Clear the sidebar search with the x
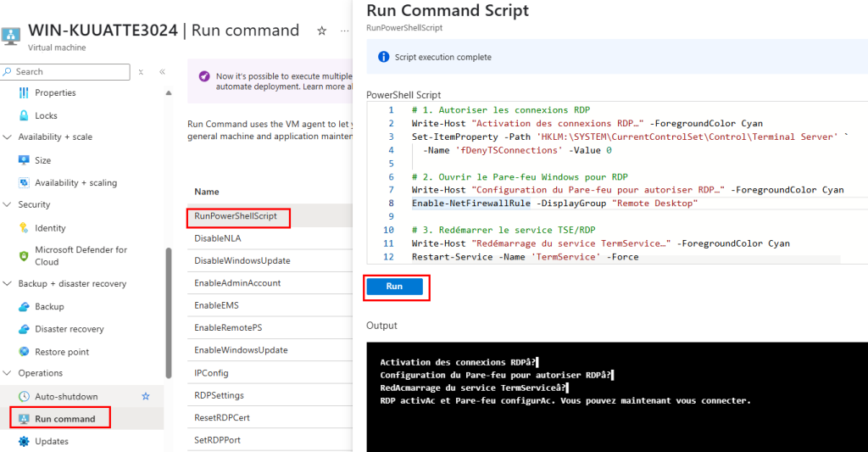 142,72
